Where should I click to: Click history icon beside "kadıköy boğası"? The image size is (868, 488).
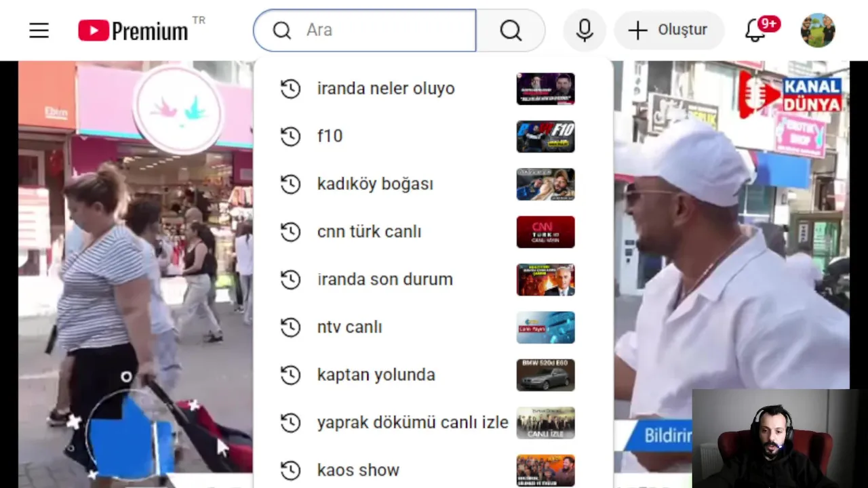click(290, 184)
